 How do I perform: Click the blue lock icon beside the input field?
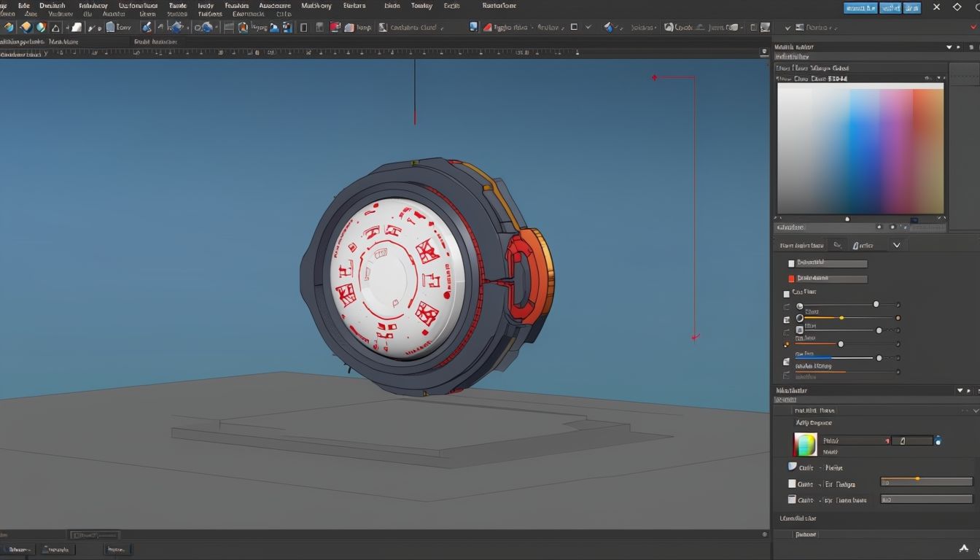coord(938,440)
